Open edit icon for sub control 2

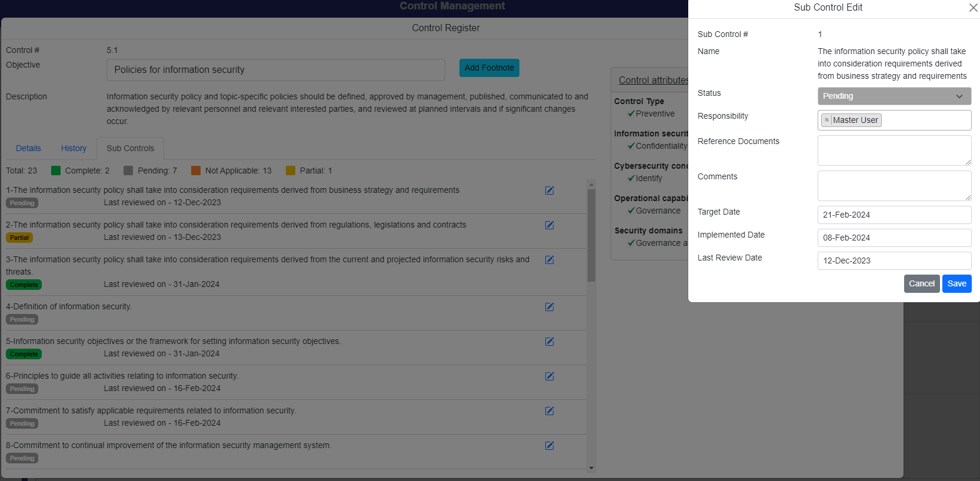(549, 225)
